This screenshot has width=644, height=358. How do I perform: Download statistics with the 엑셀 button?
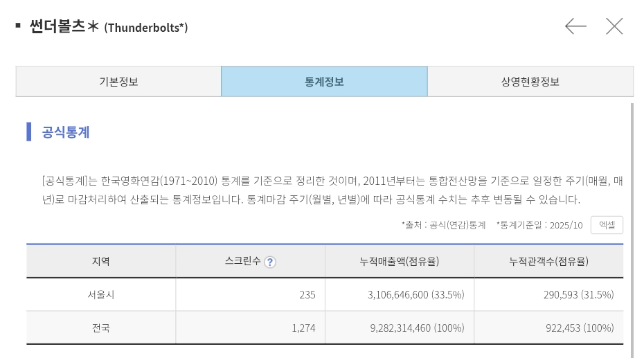click(607, 225)
